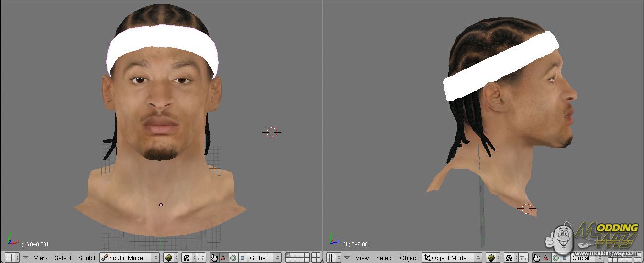Toggle the 3D manipulator hand in the right viewport
This screenshot has width=644, height=263.
click(536, 258)
